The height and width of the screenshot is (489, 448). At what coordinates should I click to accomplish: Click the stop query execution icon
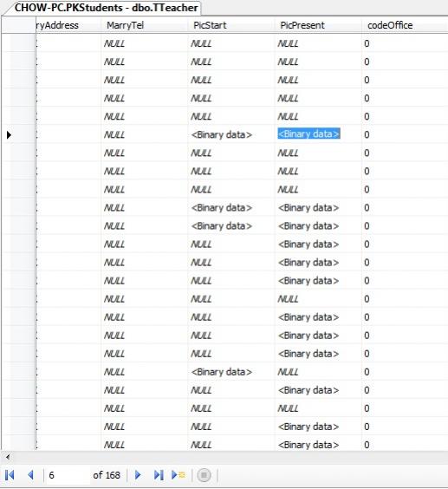click(204, 475)
